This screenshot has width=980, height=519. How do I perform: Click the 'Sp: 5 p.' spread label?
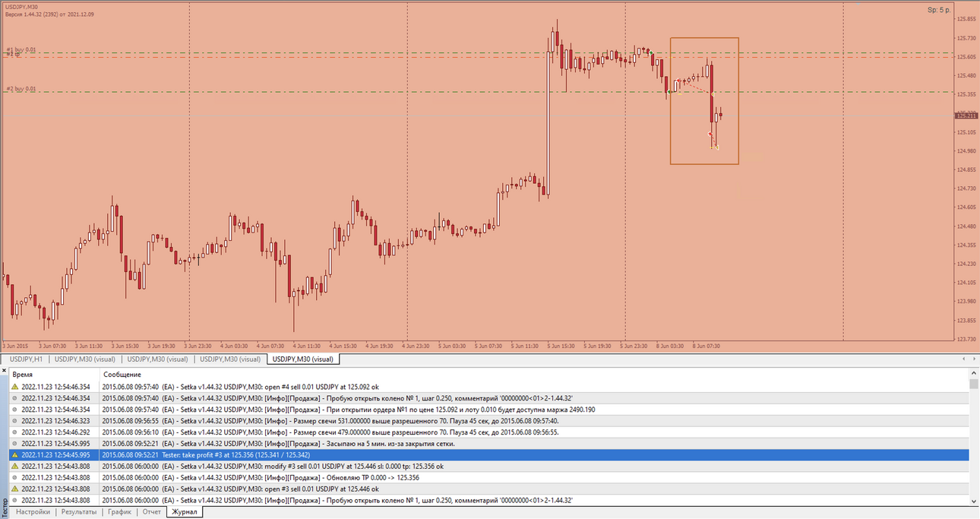point(938,10)
